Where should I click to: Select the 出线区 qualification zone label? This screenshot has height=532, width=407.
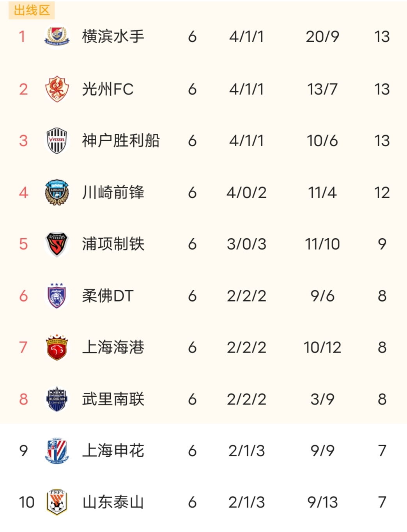point(32,10)
